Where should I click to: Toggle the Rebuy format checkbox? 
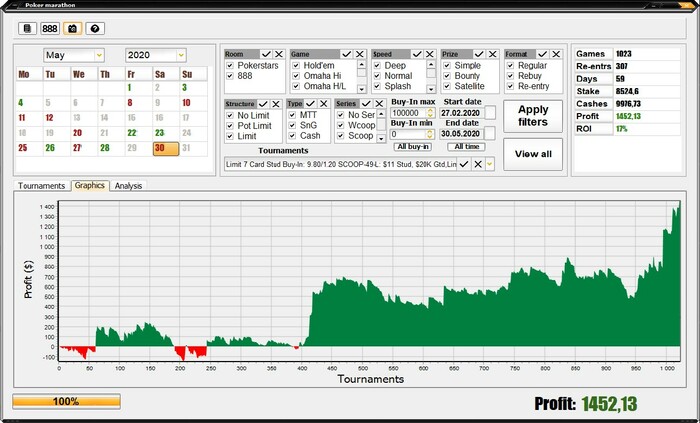[x=510, y=76]
